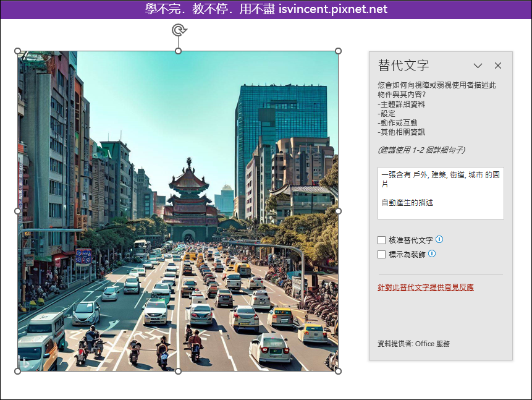Click the bottom-center resize handle of picture
The height and width of the screenshot is (400, 532).
click(x=178, y=371)
